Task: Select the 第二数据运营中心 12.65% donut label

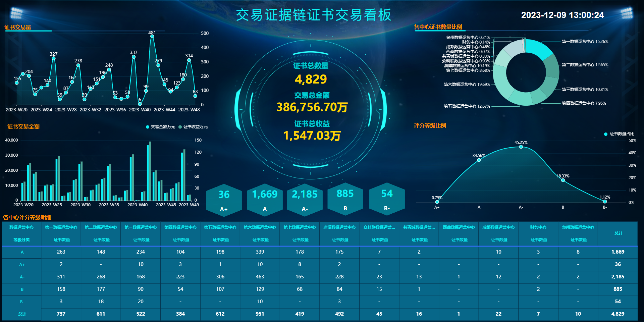Action: click(x=585, y=65)
